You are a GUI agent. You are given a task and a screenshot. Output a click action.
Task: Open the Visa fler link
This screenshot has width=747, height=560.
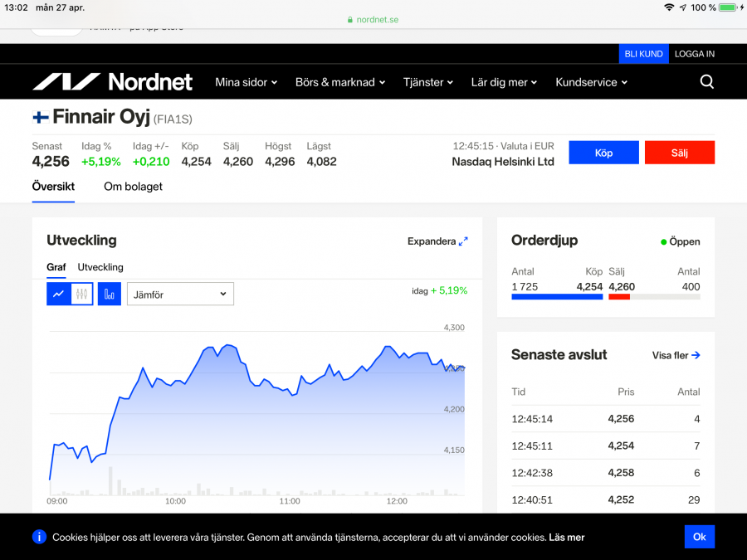coord(676,355)
